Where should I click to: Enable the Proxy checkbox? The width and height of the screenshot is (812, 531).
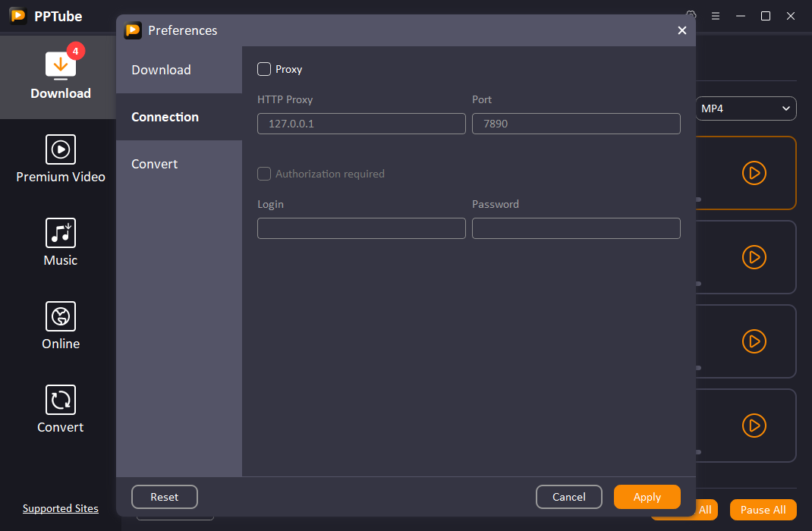(264, 68)
